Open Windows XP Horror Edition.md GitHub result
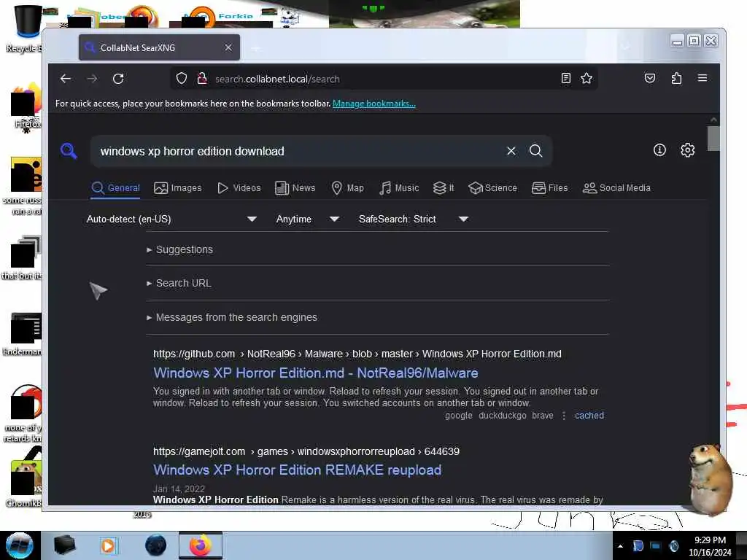Screen dimensions: 747x560 (x=315, y=373)
